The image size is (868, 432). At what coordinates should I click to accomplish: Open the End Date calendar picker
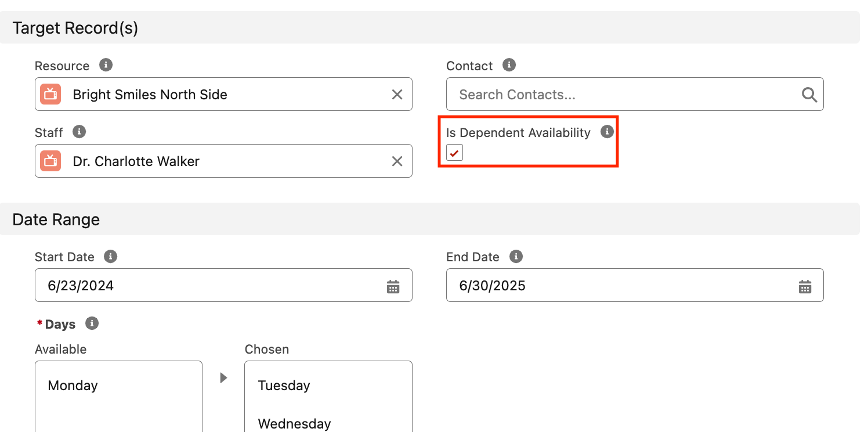point(805,286)
